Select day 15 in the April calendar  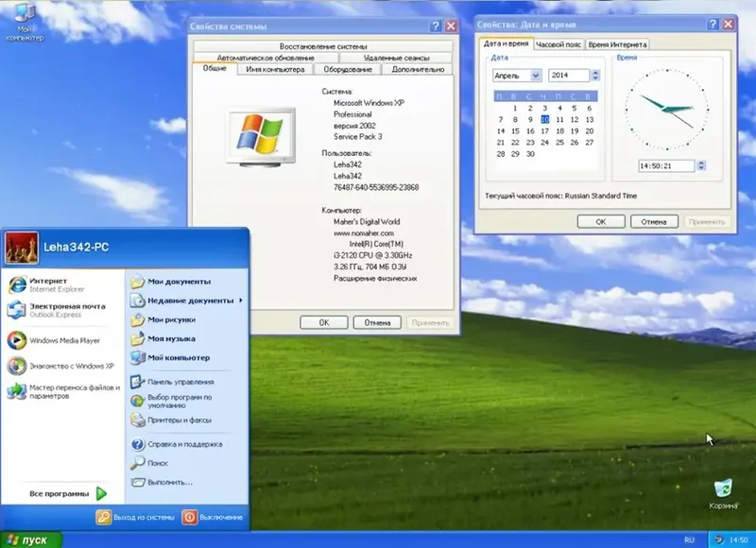pos(515,131)
